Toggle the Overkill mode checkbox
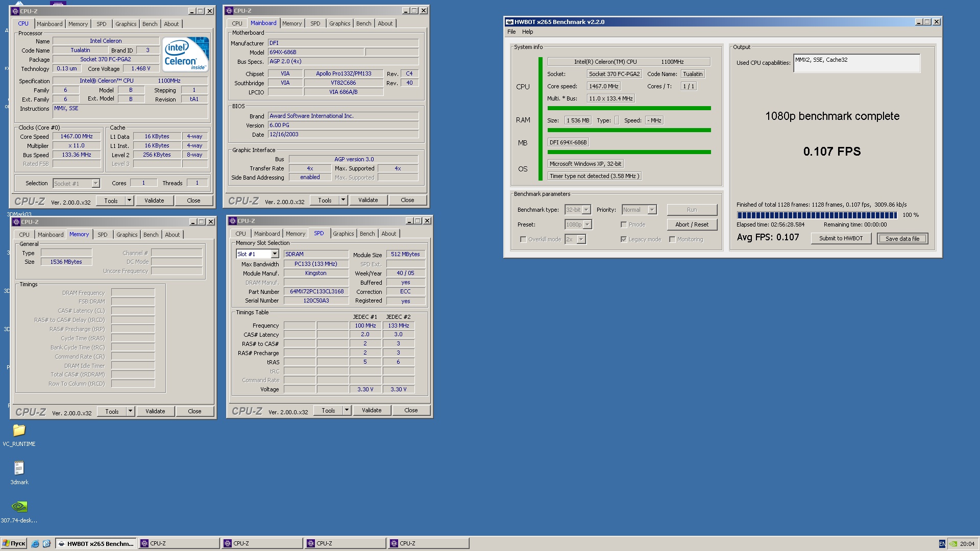 pos(523,239)
